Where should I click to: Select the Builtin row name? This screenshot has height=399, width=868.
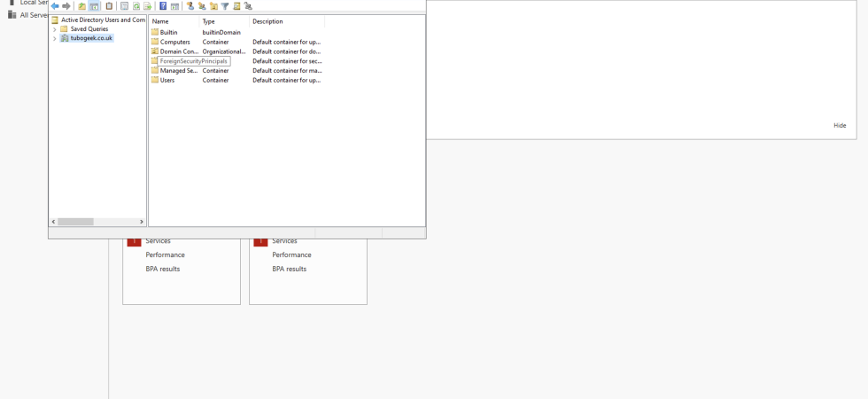tap(168, 32)
